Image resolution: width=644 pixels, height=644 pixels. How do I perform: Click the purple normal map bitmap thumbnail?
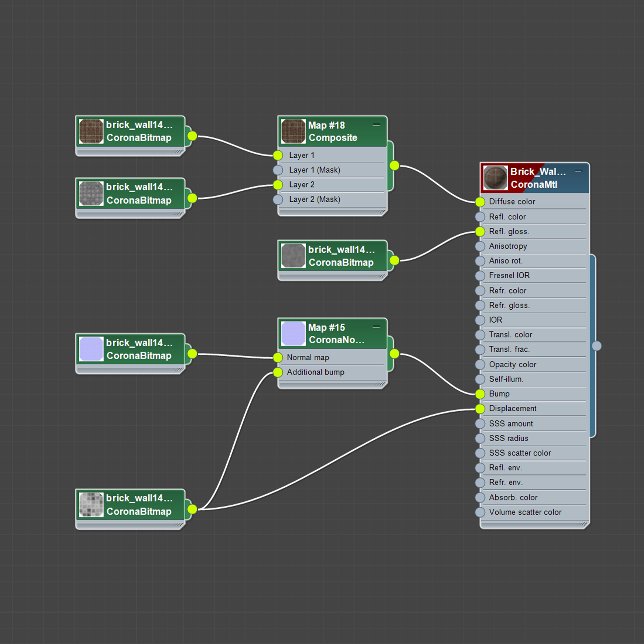[91, 349]
